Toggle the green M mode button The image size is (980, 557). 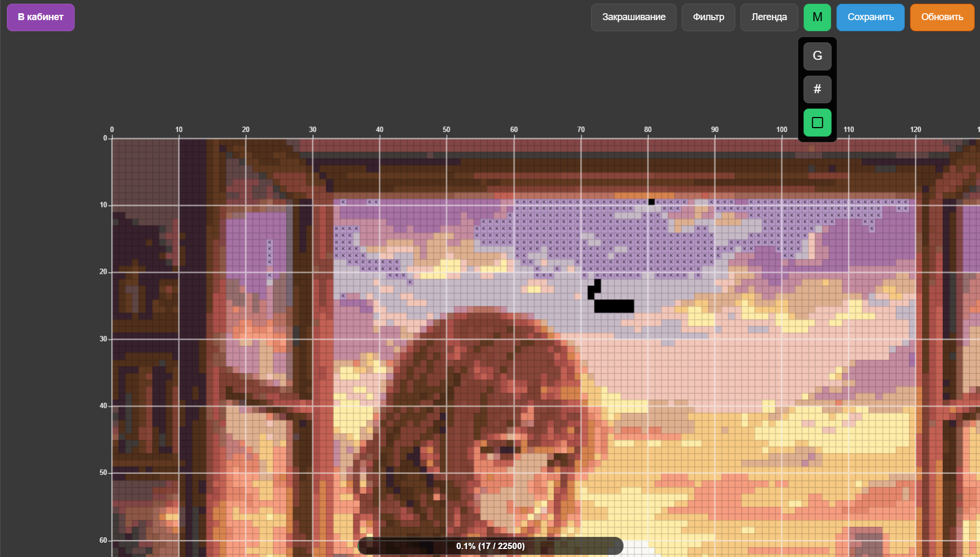[817, 17]
